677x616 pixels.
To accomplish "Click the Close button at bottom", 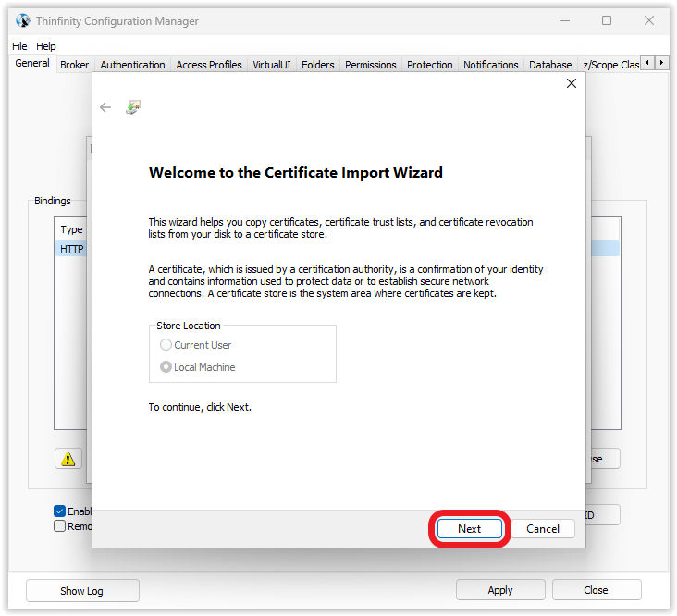I will [597, 590].
